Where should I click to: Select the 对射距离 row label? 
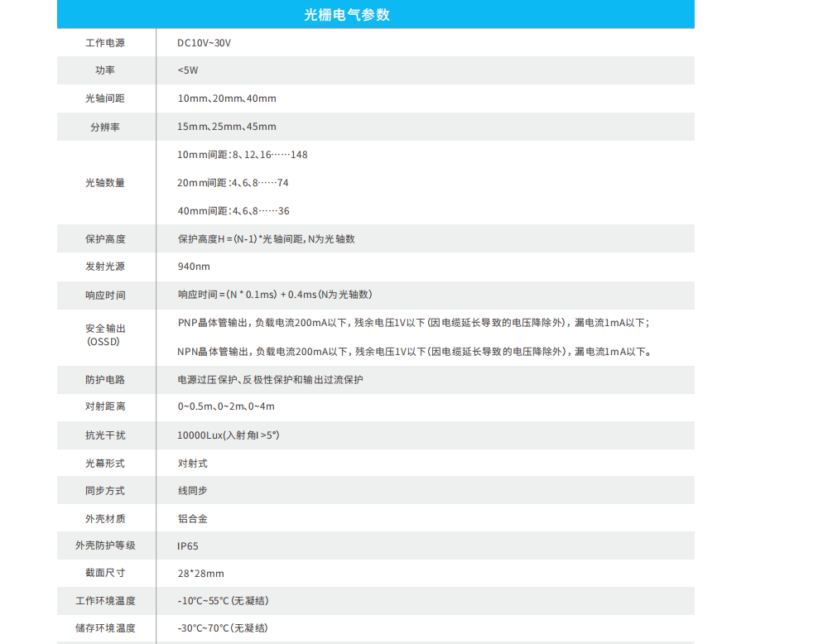[105, 406]
